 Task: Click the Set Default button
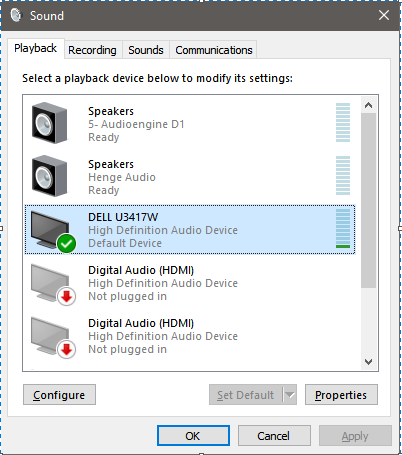point(246,395)
